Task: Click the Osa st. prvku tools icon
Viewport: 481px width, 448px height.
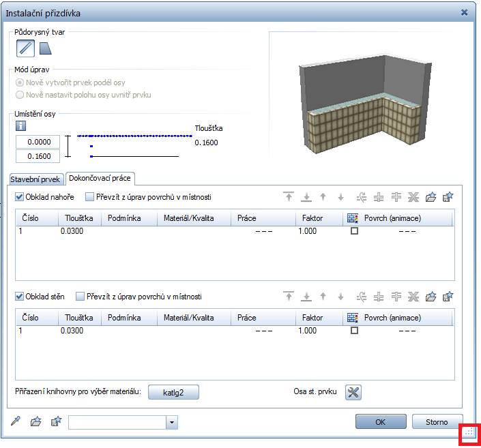Action: click(x=353, y=391)
